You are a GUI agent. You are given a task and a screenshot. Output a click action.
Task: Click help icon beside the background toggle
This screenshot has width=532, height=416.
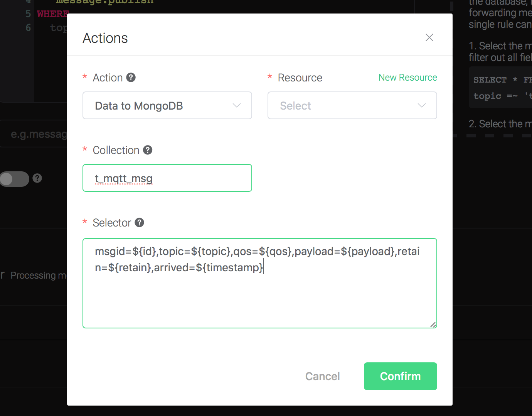[37, 178]
